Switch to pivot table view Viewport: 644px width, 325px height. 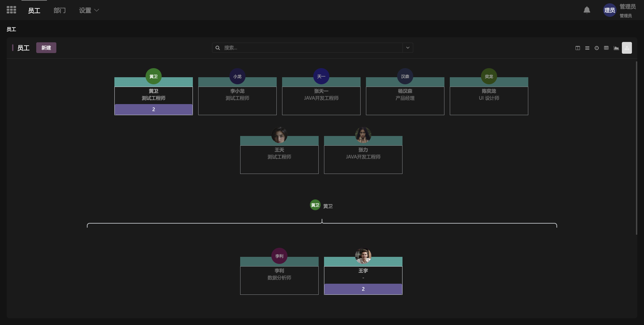[606, 48]
